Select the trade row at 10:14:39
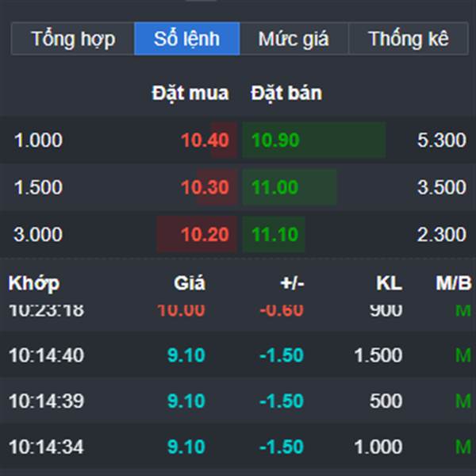This screenshot has width=476, height=476. pyautogui.click(x=238, y=401)
